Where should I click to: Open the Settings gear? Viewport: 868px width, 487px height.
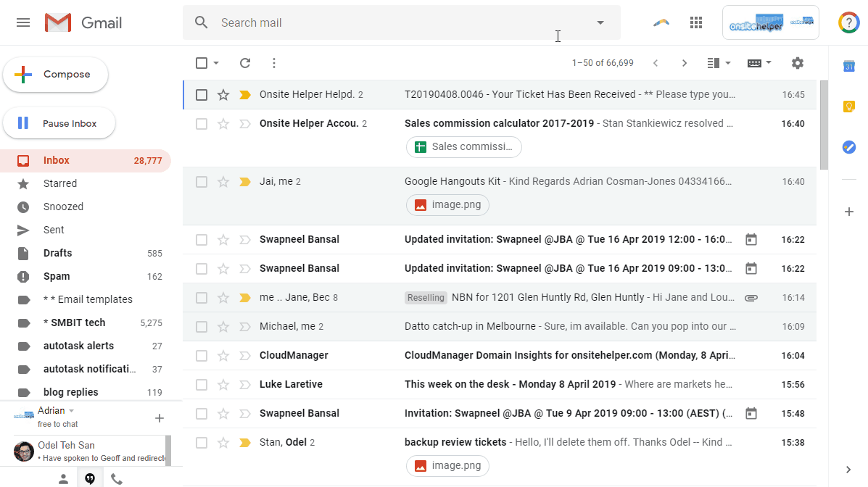(797, 63)
